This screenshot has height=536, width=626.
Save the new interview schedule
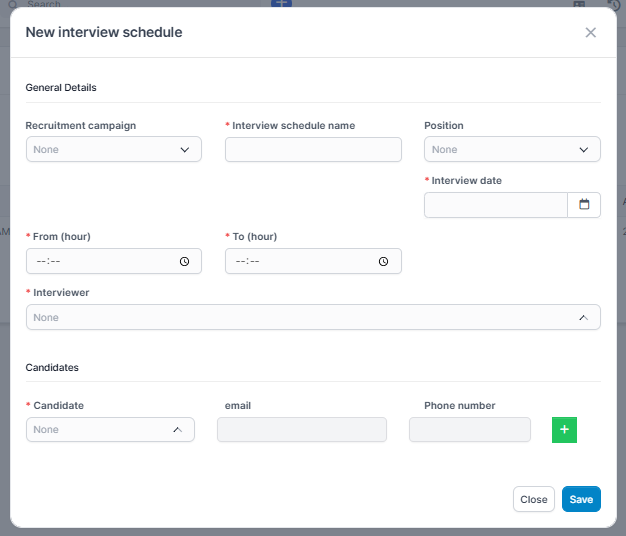point(581,499)
